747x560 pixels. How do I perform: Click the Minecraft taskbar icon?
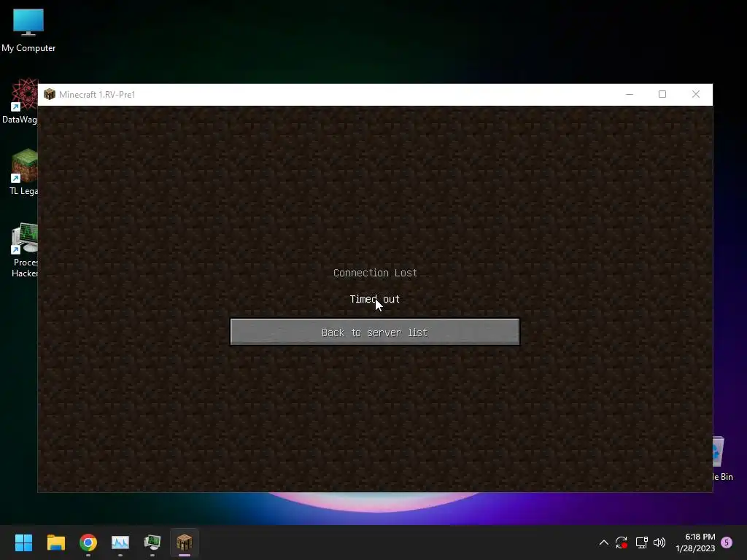point(185,542)
